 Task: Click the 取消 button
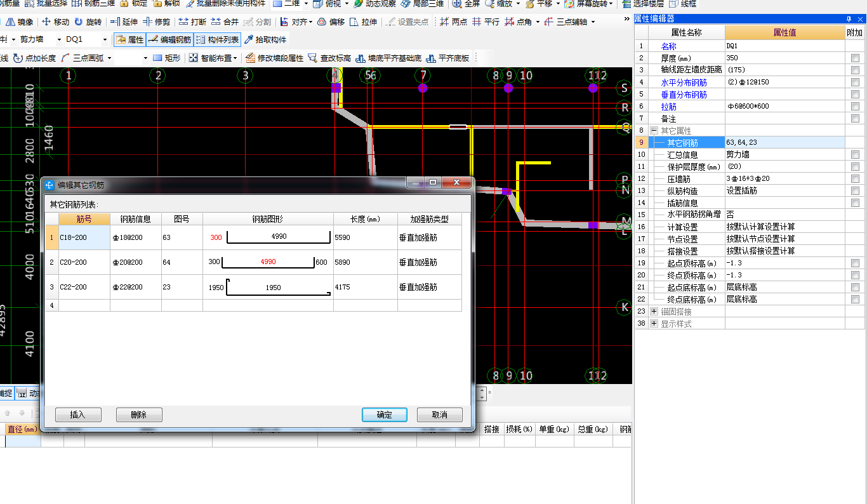[439, 414]
